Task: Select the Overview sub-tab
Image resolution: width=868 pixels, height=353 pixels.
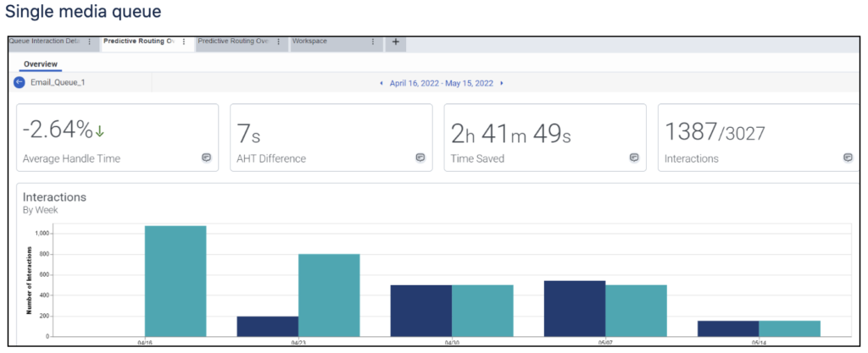Action: [40, 64]
